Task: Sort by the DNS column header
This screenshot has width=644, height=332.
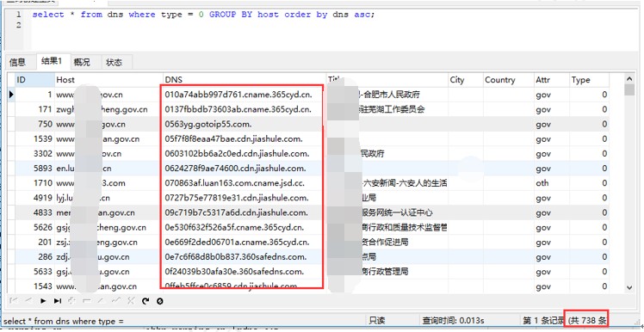Action: pos(244,80)
